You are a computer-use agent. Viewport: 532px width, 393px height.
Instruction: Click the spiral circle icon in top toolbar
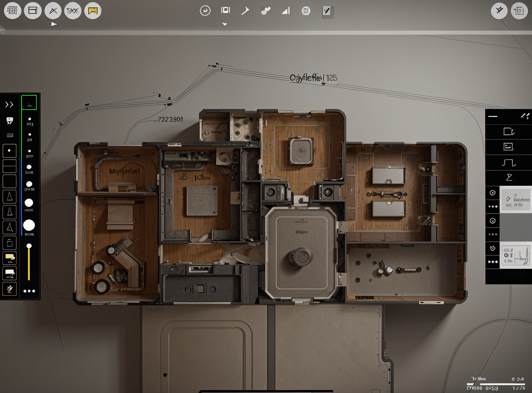(205, 11)
